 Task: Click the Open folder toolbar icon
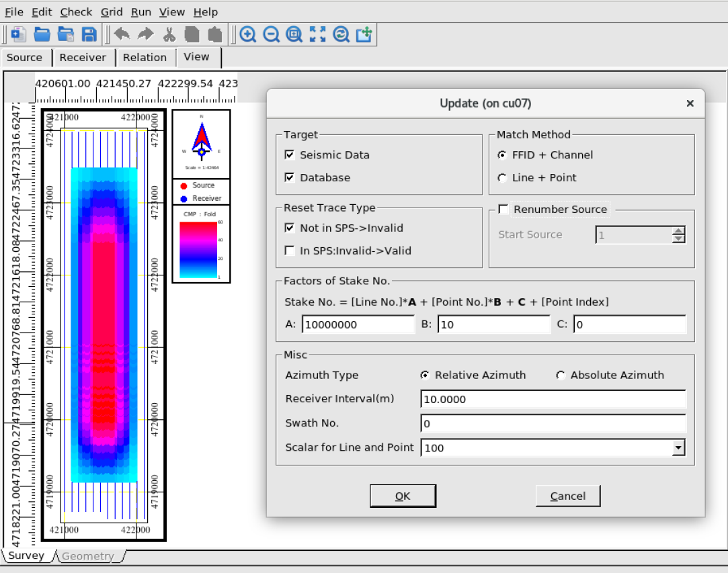click(x=42, y=34)
